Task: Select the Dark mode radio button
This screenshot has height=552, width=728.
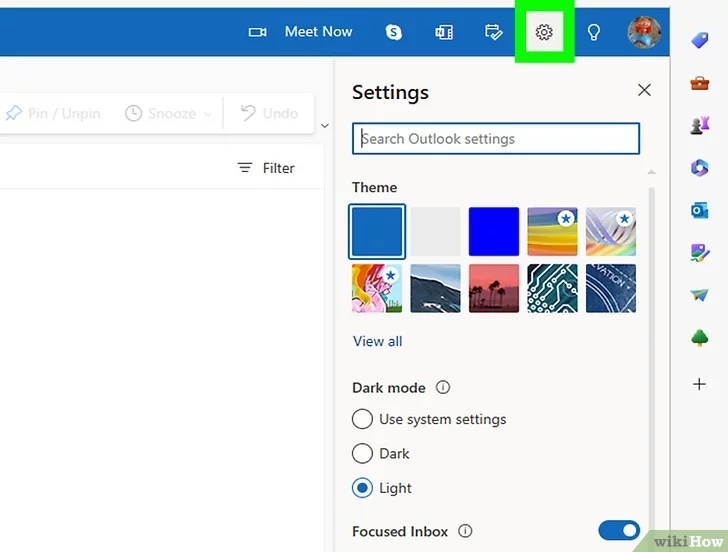Action: tap(362, 453)
